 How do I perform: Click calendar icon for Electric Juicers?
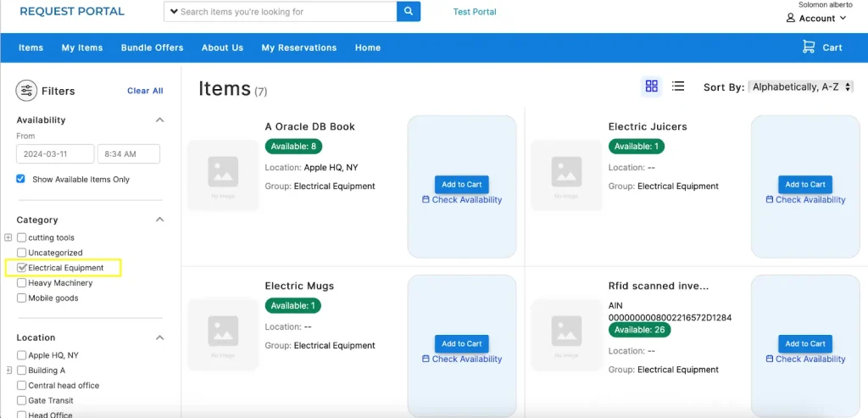tap(770, 199)
